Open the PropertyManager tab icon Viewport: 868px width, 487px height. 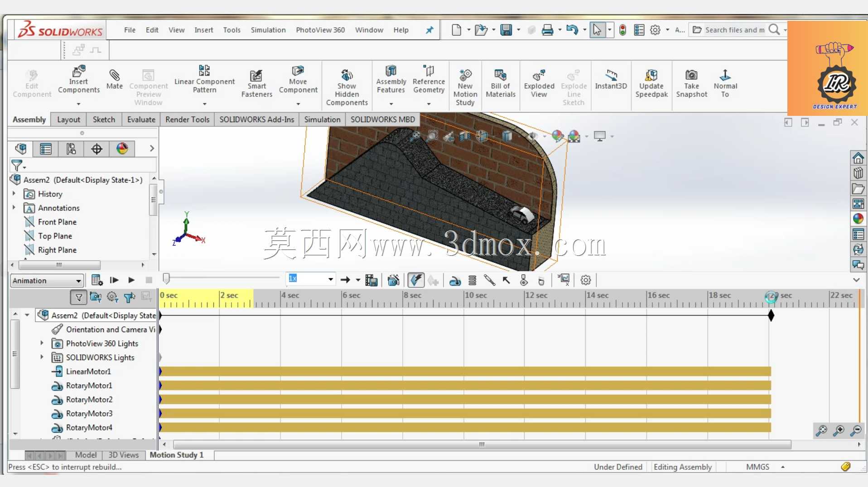[x=46, y=148]
